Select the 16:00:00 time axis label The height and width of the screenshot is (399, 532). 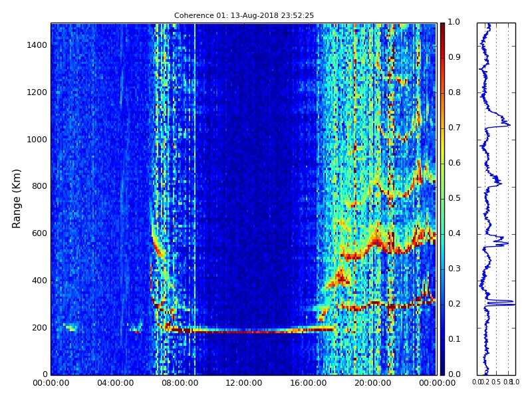tap(309, 383)
